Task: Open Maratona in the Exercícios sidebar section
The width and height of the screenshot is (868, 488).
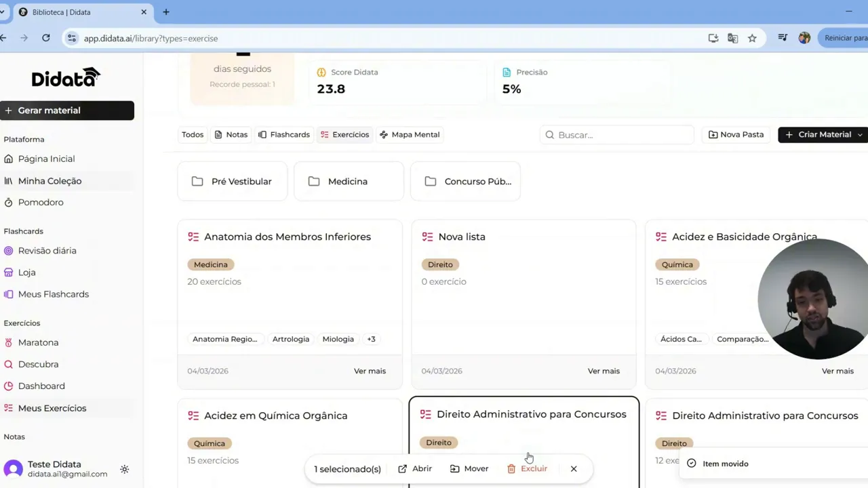Action: coord(38,342)
